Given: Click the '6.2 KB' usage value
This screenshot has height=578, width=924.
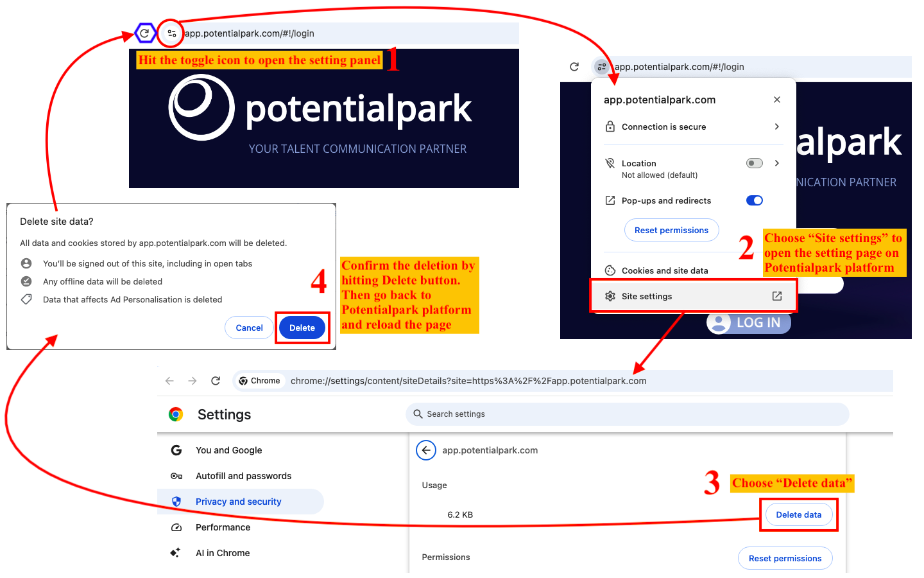Looking at the screenshot, I should click(460, 514).
